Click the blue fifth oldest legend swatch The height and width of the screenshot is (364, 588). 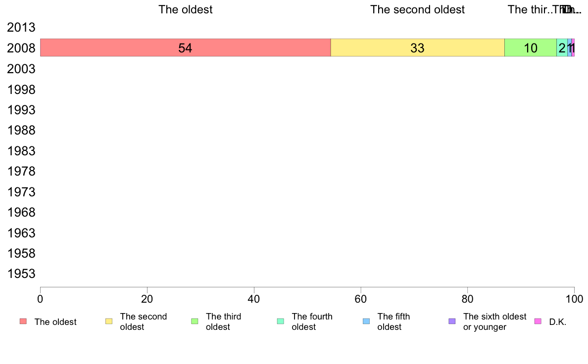[366, 321]
